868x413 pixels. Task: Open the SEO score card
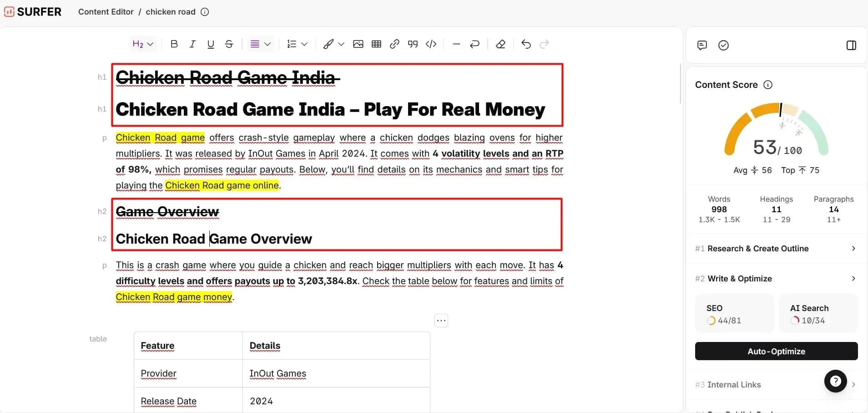coord(735,314)
